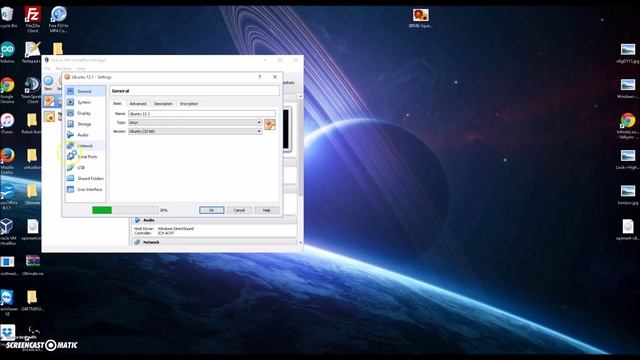Viewport: 640px width, 360px height.
Task: Click into the Name input field
Action: click(x=202, y=113)
